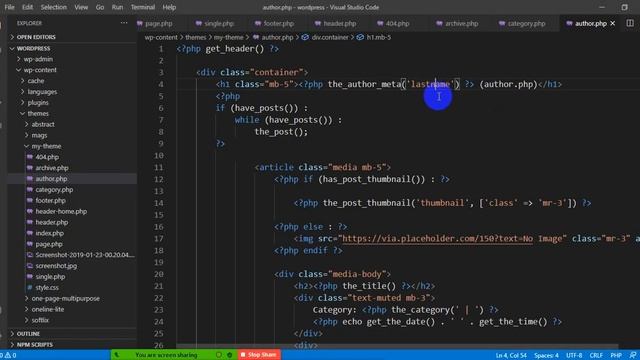Expand the Outline section

(28, 334)
